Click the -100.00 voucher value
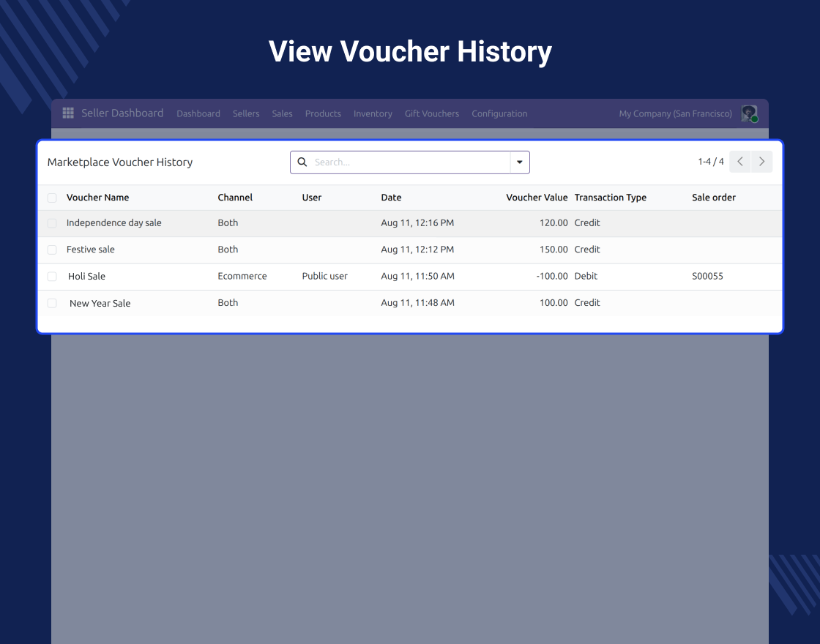820x644 pixels. click(552, 276)
